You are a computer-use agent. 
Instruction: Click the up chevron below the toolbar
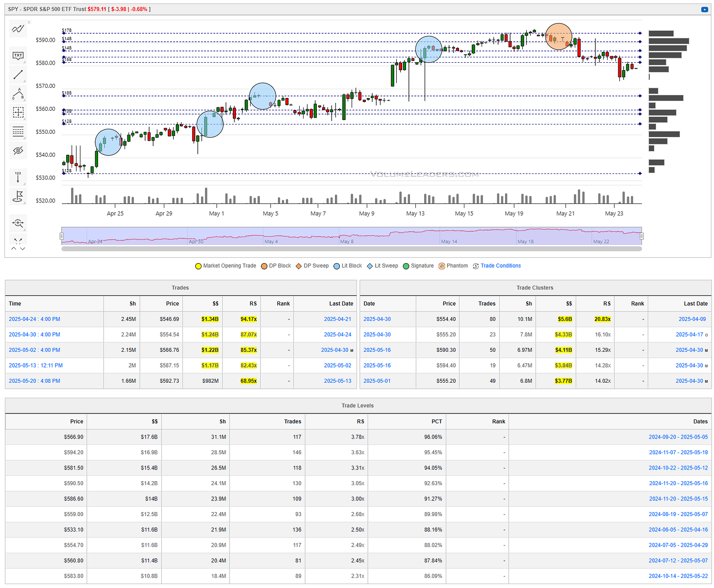pyautogui.click(x=14, y=249)
